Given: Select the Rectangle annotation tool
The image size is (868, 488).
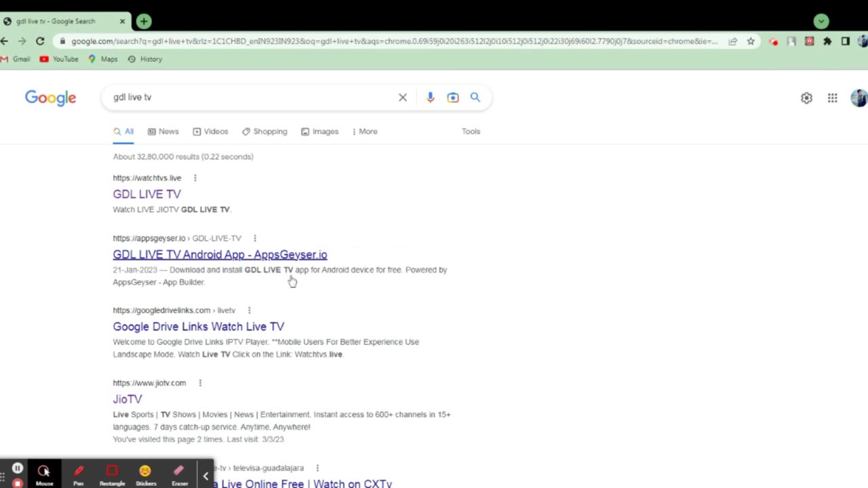Looking at the screenshot, I should 112,474.
